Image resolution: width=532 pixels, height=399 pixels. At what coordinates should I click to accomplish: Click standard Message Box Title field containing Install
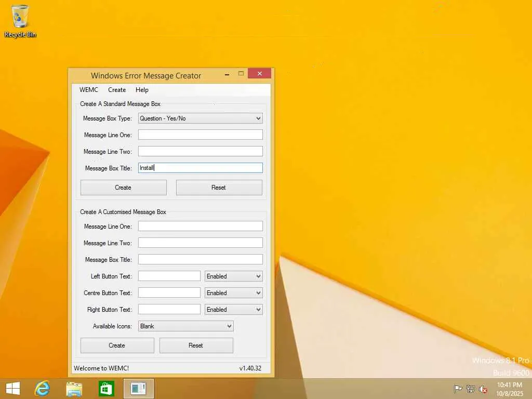point(201,168)
